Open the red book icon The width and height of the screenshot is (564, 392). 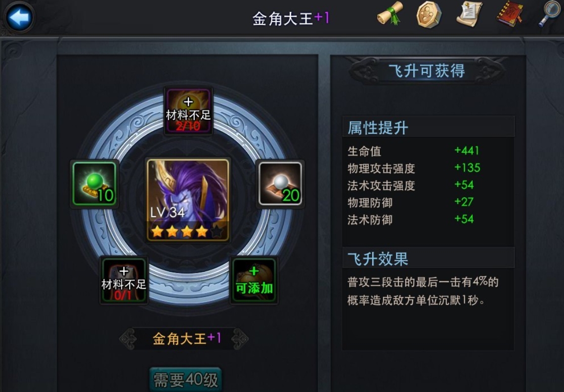point(510,14)
